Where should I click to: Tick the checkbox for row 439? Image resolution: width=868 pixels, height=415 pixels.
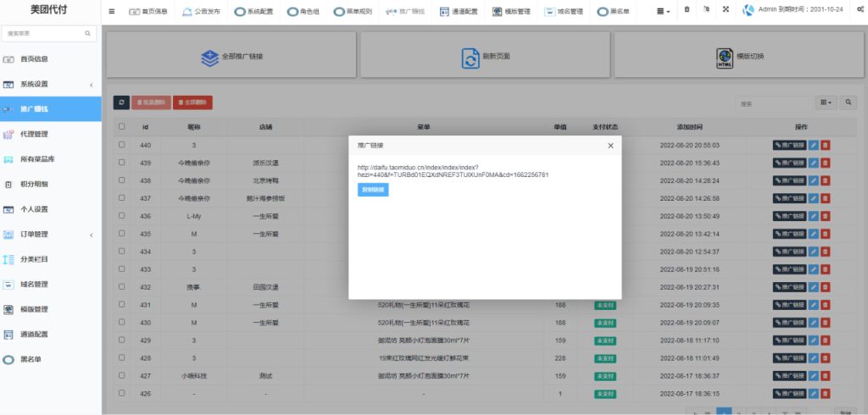(x=122, y=163)
